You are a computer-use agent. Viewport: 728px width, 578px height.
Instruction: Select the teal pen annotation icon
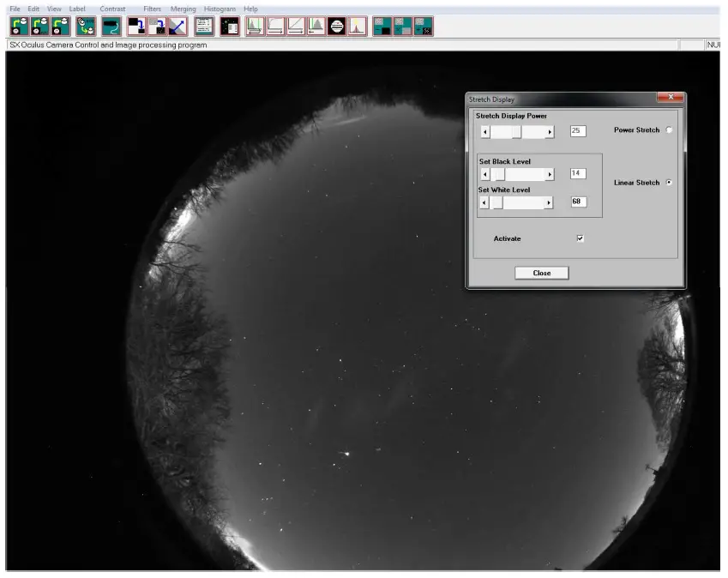click(x=111, y=25)
